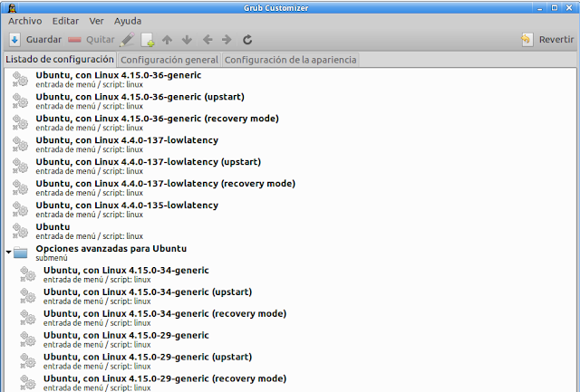Click the Quitar red minus icon
The image size is (580, 392).
point(74,40)
